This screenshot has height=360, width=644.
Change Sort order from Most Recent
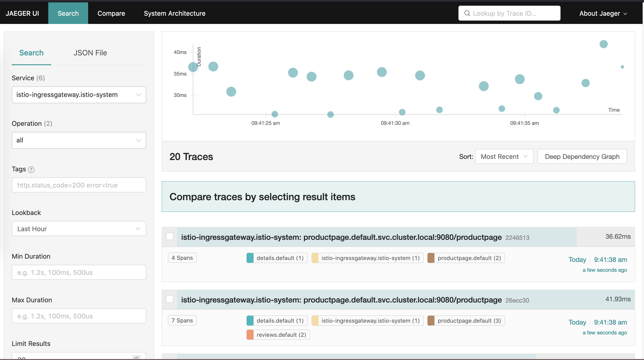click(x=504, y=157)
